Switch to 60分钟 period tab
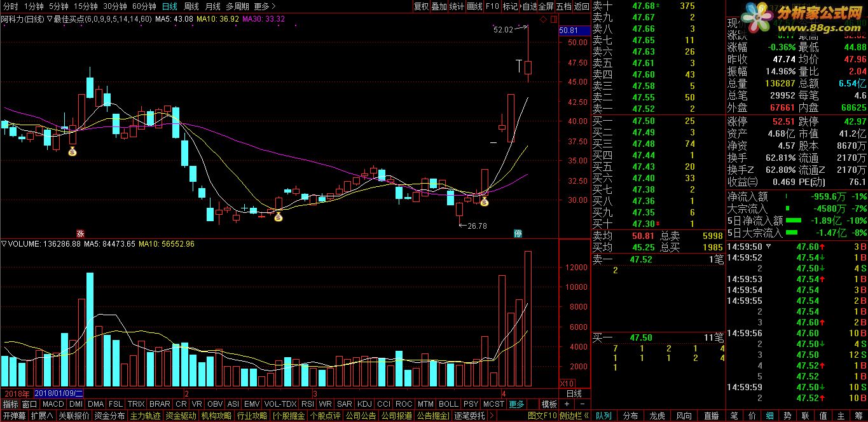This screenshot has height=422, width=868. tap(144, 6)
